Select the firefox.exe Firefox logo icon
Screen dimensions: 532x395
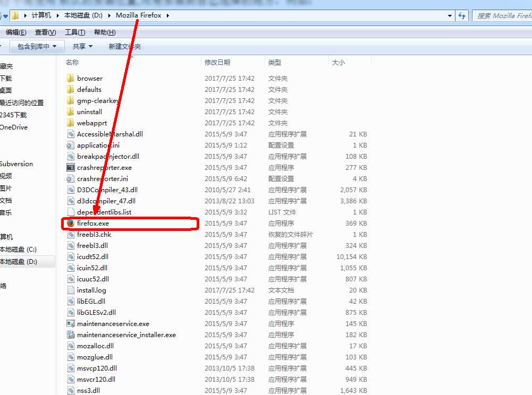tap(70, 223)
